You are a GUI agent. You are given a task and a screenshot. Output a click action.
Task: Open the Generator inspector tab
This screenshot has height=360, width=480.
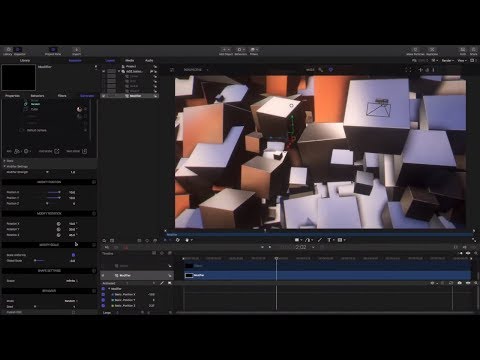(x=87, y=96)
